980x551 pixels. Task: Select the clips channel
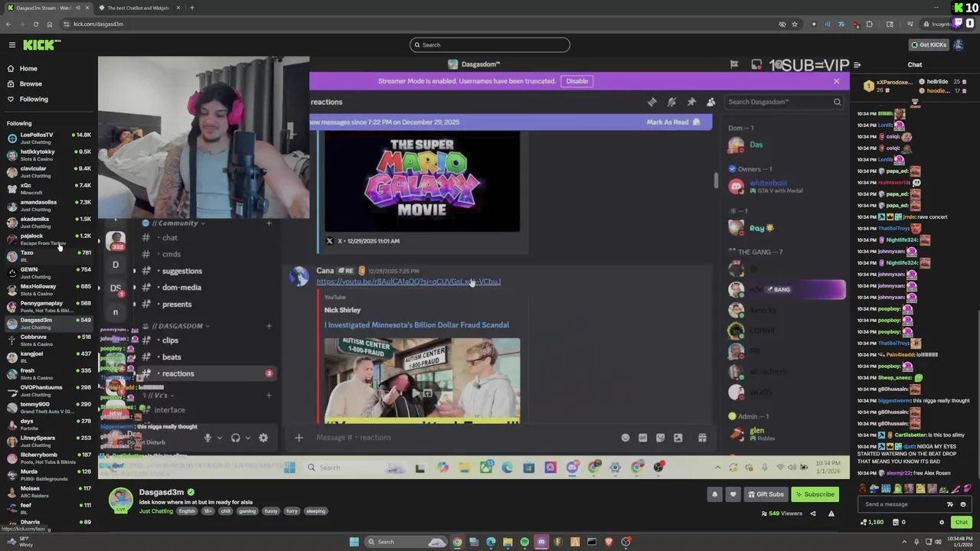(x=170, y=341)
